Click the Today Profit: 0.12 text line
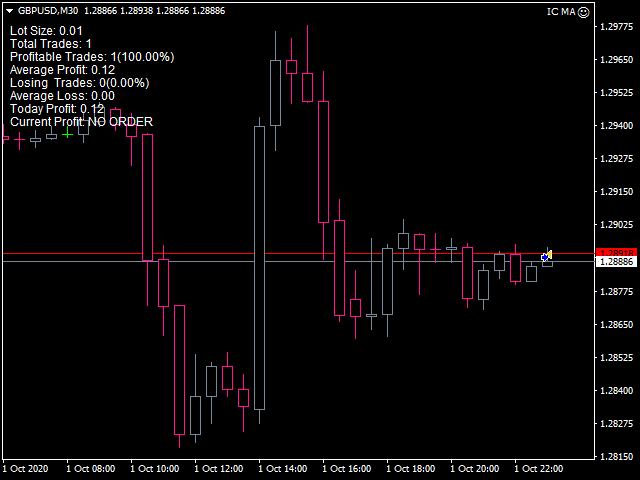 (57, 109)
